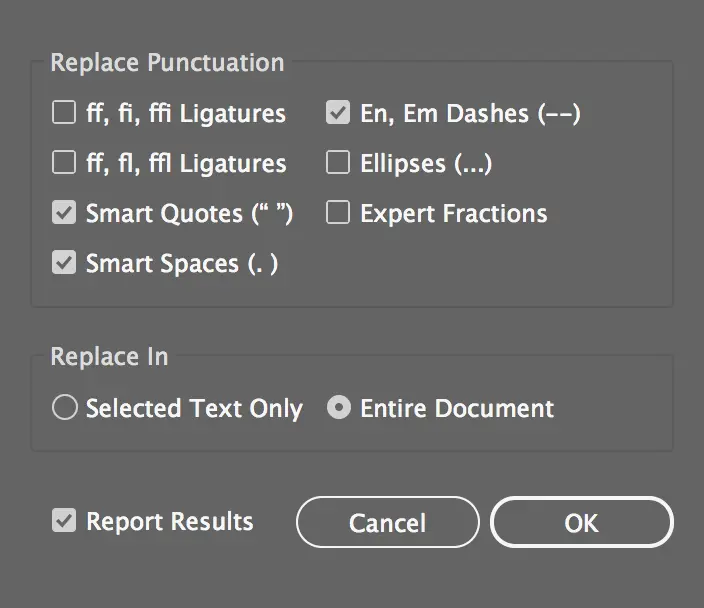704x608 pixels.
Task: Click the Report Results label text
Action: coord(170,521)
